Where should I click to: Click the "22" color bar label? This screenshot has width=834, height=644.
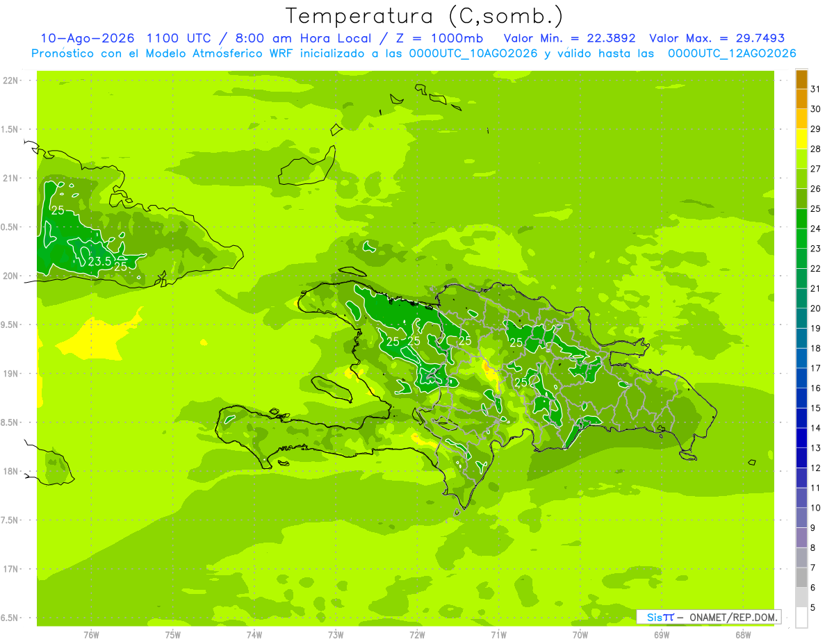pos(815,268)
